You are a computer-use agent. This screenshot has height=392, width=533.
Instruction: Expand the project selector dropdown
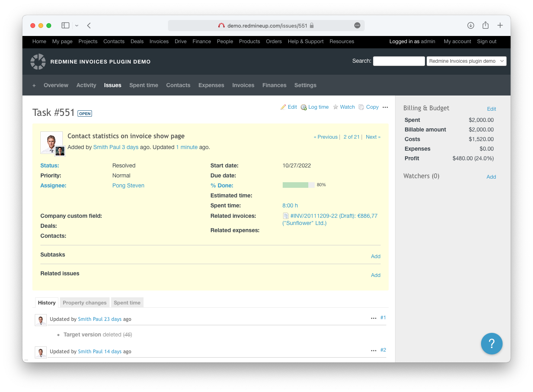tap(466, 61)
